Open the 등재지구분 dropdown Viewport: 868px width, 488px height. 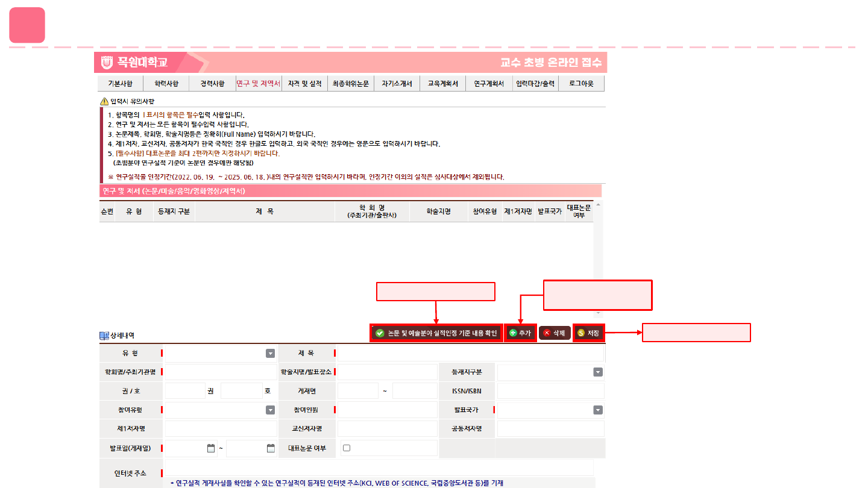pyautogui.click(x=597, y=372)
